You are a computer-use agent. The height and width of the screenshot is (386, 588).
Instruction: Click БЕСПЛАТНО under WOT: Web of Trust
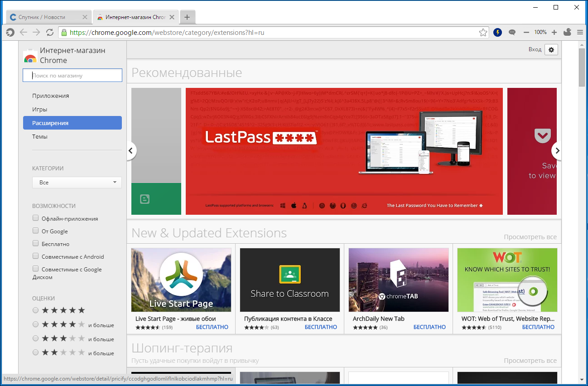point(539,327)
